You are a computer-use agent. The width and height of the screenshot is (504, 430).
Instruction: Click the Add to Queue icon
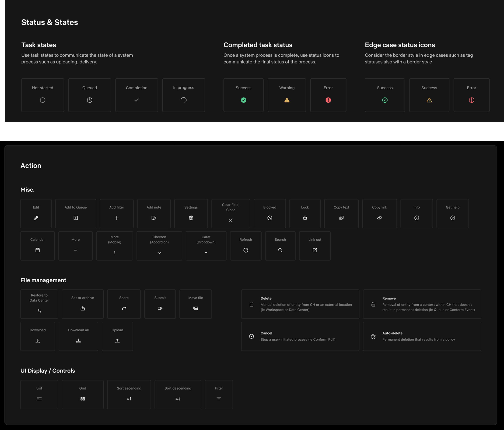[x=76, y=218]
